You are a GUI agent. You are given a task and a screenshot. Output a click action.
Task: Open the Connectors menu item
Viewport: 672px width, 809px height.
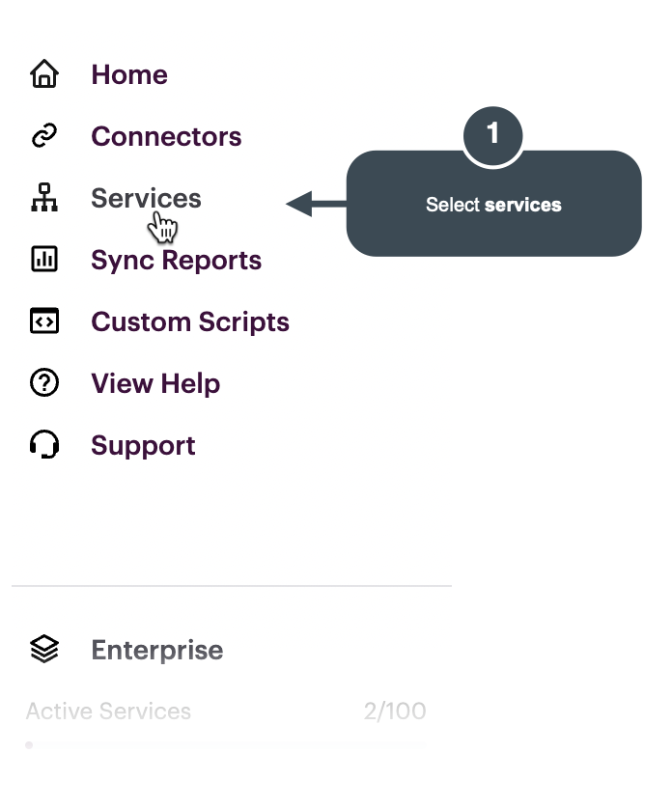click(166, 136)
